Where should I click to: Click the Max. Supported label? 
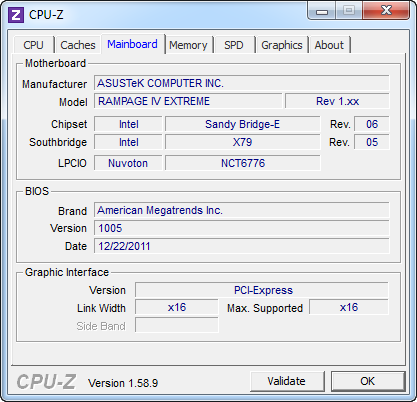(x=265, y=308)
